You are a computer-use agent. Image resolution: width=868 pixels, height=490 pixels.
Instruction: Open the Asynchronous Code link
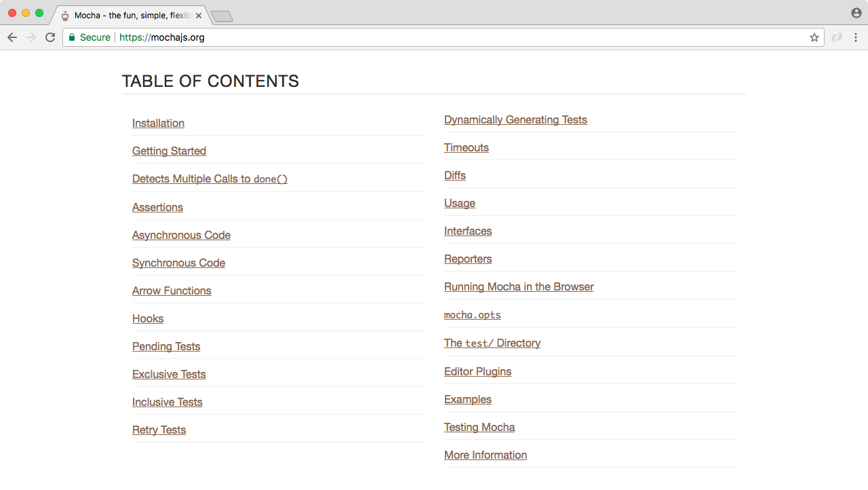click(x=181, y=235)
